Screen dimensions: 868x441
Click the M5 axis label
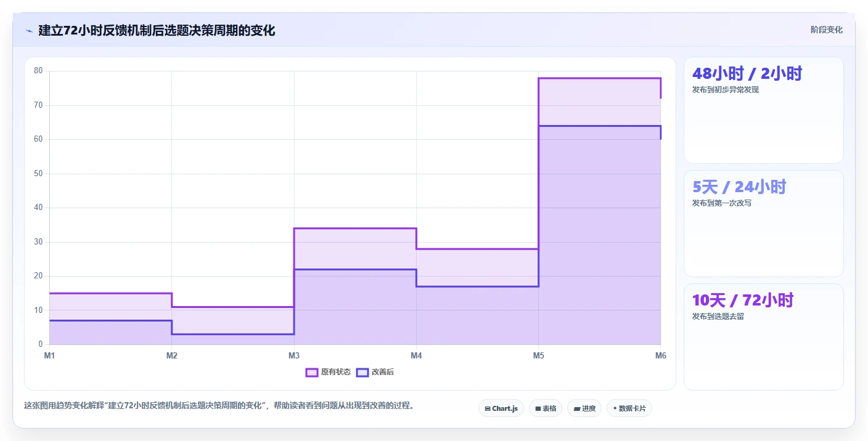pyautogui.click(x=538, y=356)
